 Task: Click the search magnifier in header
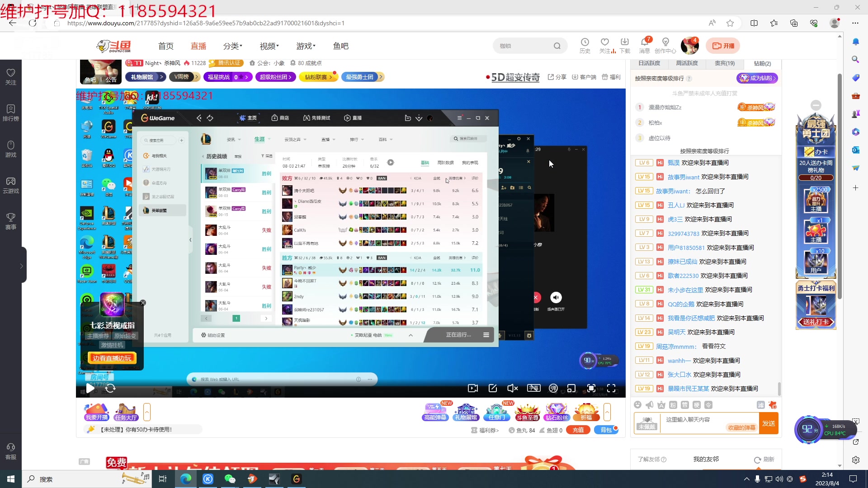(x=557, y=46)
